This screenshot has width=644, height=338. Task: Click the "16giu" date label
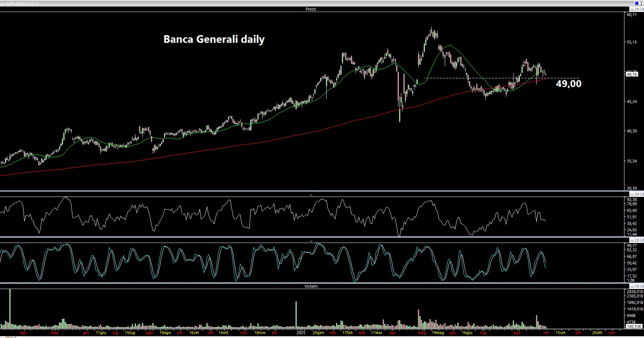pyautogui.click(x=467, y=333)
